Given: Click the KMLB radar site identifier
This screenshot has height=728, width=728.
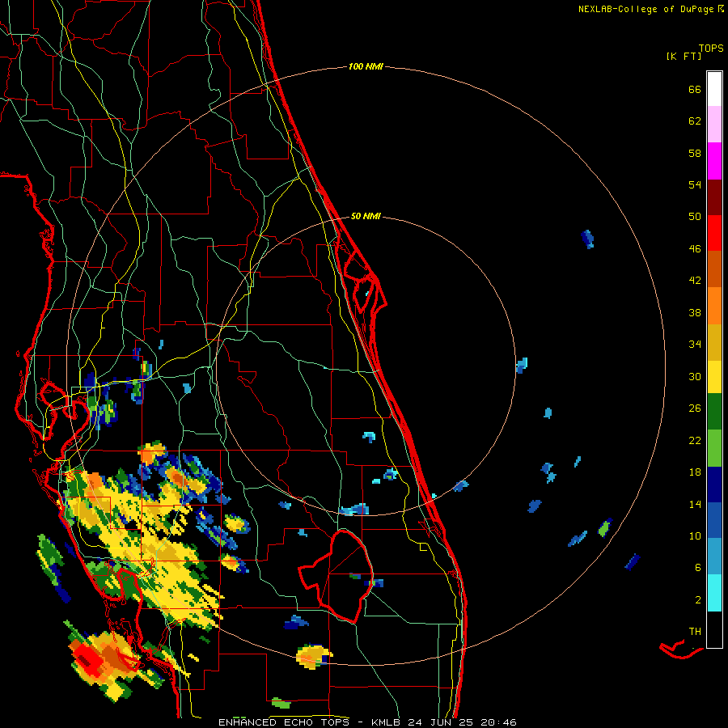Looking at the screenshot, I should [387, 722].
